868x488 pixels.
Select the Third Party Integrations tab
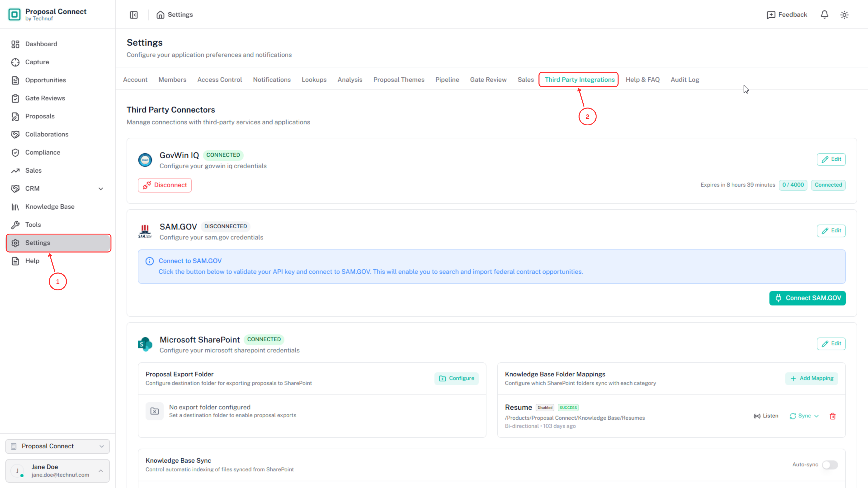(580, 80)
